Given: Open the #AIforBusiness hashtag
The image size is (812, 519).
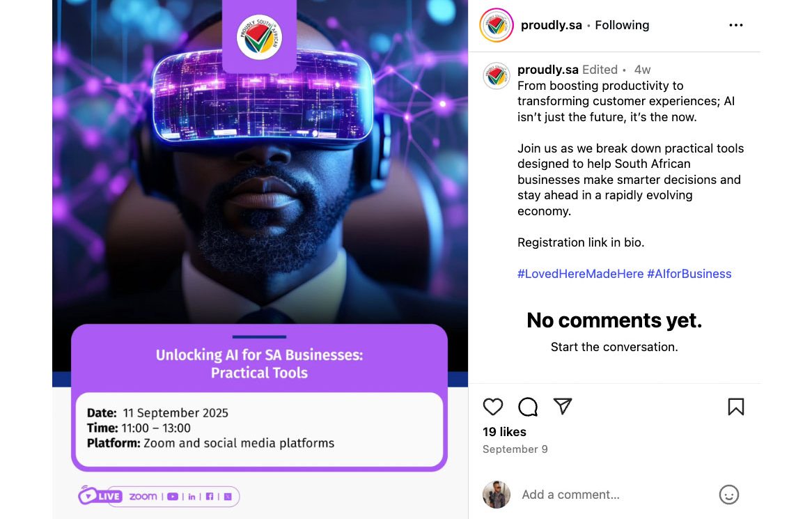Looking at the screenshot, I should point(689,274).
